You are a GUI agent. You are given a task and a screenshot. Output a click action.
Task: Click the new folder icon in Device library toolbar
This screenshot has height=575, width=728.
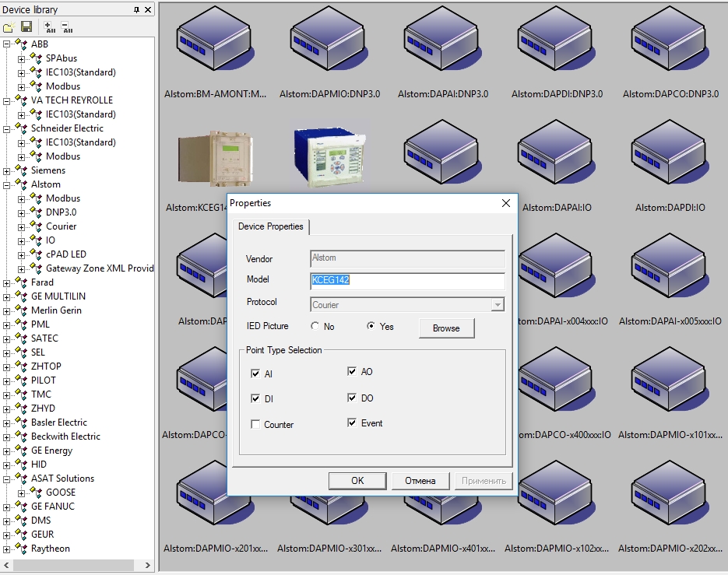coord(9,27)
